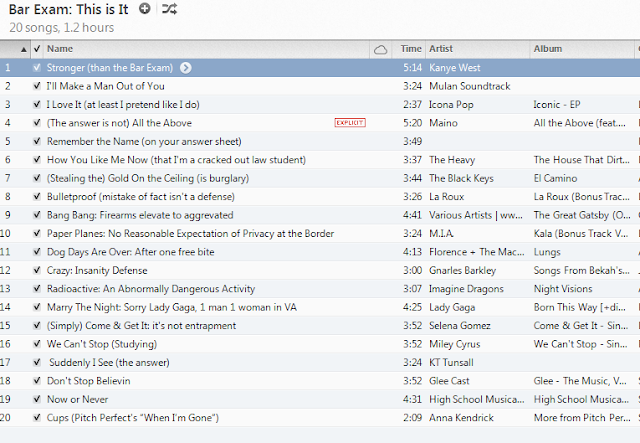Select Bulletproof (mistake of fact isn't a defense)

point(141,197)
